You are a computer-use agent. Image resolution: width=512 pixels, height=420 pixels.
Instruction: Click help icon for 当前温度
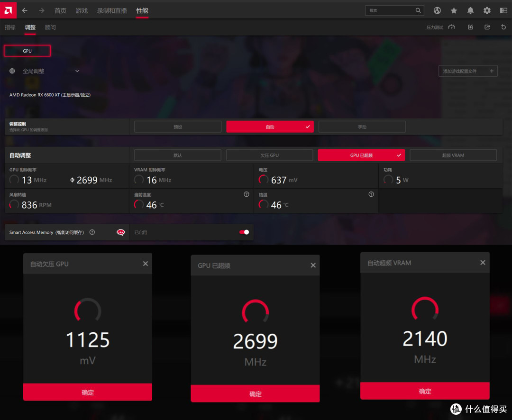click(x=247, y=194)
